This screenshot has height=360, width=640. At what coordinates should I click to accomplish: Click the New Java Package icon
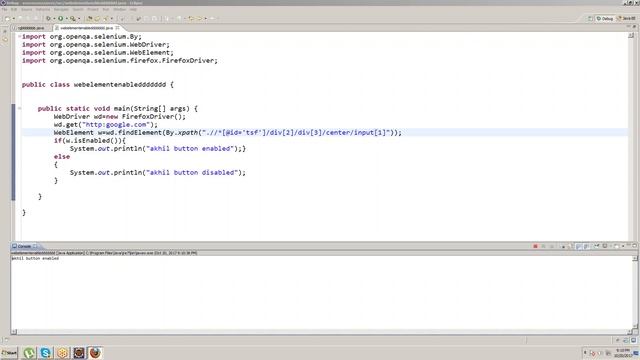(90, 18)
